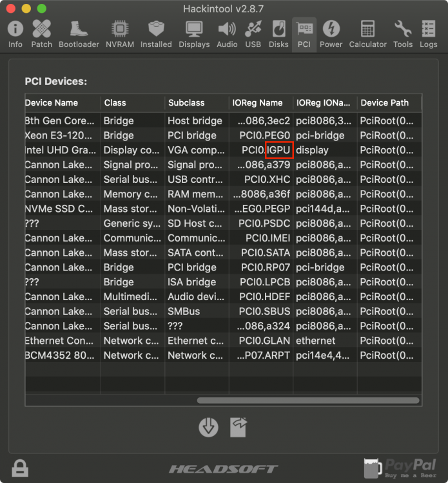
Task: Open the Info toolbar section
Action: [15, 34]
